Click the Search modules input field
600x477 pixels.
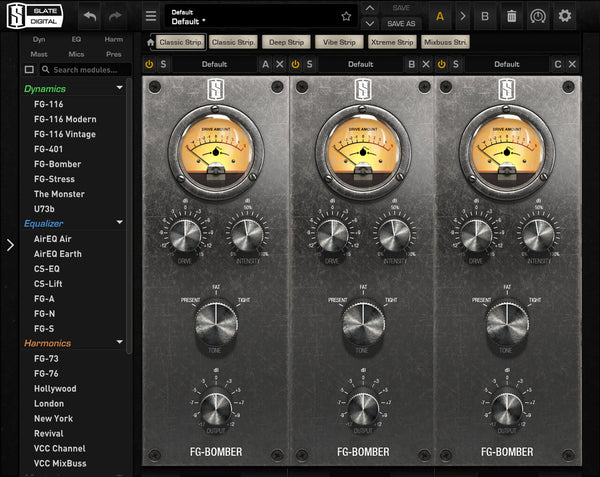pos(88,70)
